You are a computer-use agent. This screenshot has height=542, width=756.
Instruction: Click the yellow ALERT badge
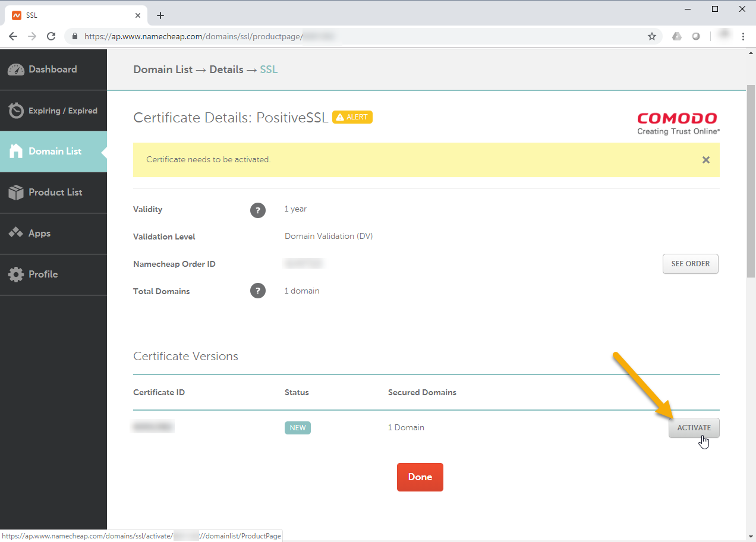click(x=352, y=117)
